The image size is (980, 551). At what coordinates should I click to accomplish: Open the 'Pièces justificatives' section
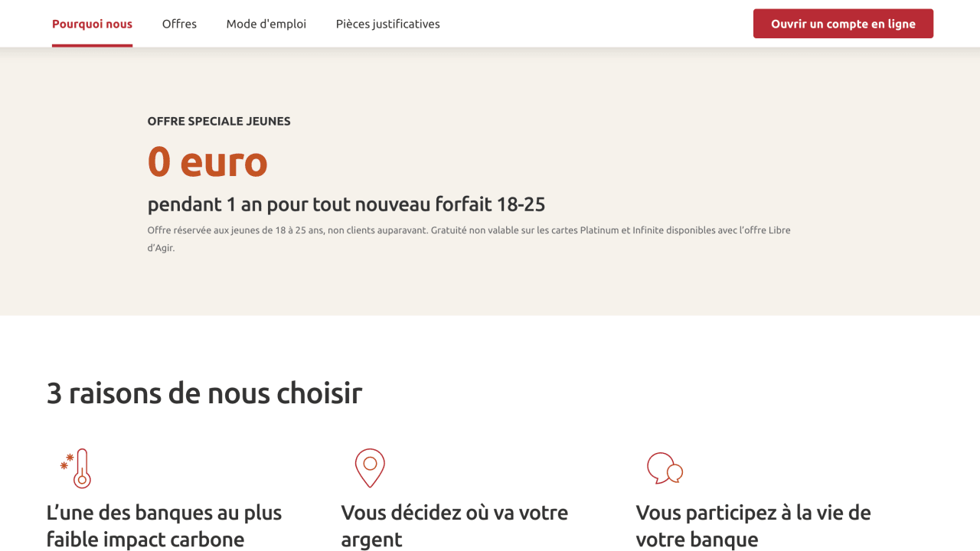(x=387, y=24)
